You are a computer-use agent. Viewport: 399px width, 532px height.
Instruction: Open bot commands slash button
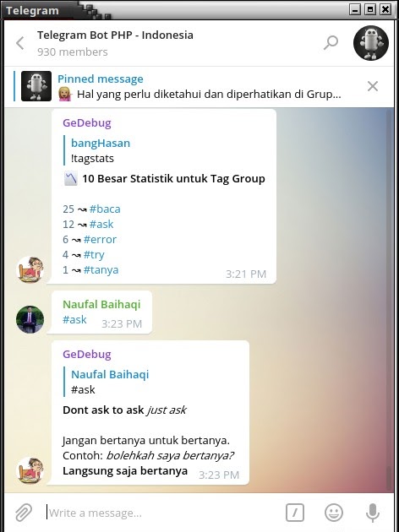pyautogui.click(x=295, y=513)
